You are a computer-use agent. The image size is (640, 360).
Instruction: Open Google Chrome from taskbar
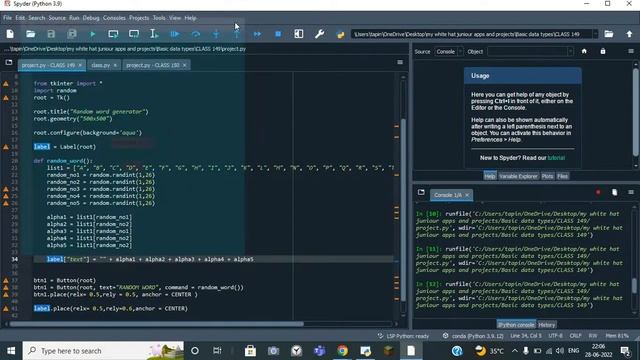(342, 351)
